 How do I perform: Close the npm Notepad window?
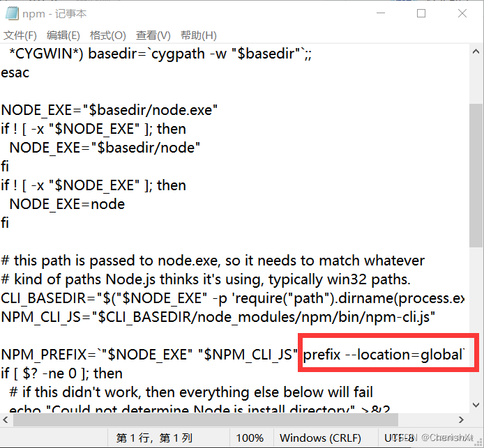click(x=462, y=13)
